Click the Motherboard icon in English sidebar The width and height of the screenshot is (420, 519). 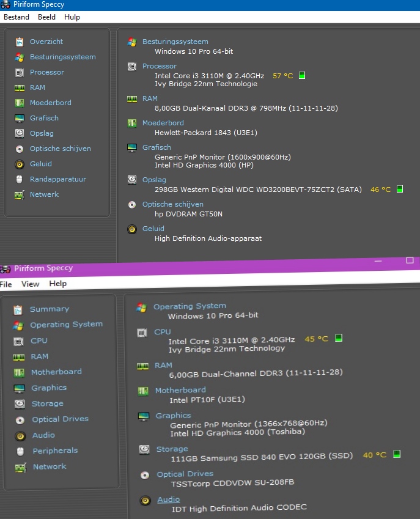[x=19, y=373]
